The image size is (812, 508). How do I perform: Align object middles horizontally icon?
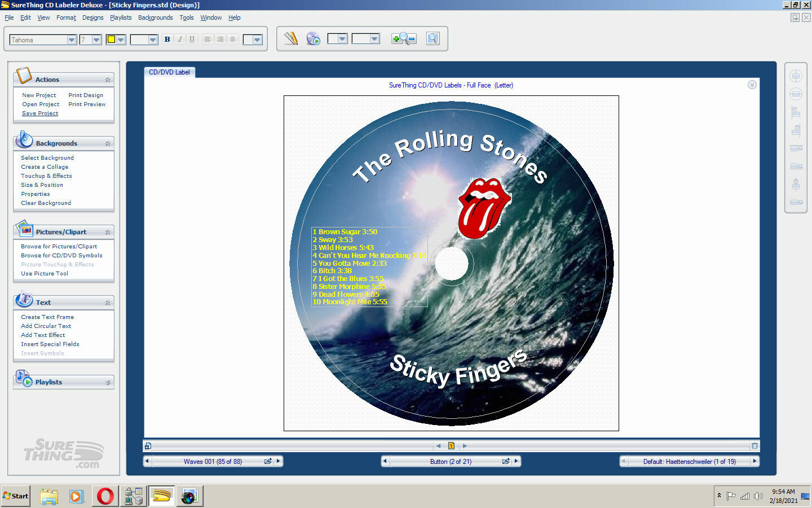tap(796, 202)
